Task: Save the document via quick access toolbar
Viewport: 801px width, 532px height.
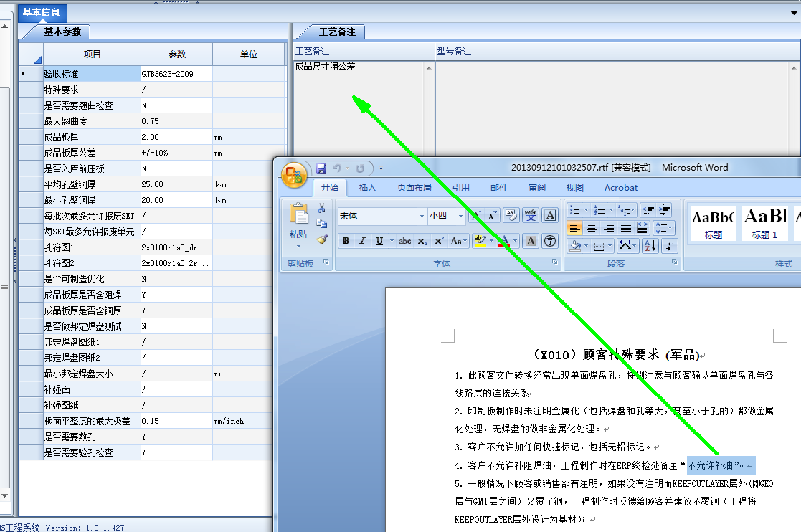Action: coord(321,168)
